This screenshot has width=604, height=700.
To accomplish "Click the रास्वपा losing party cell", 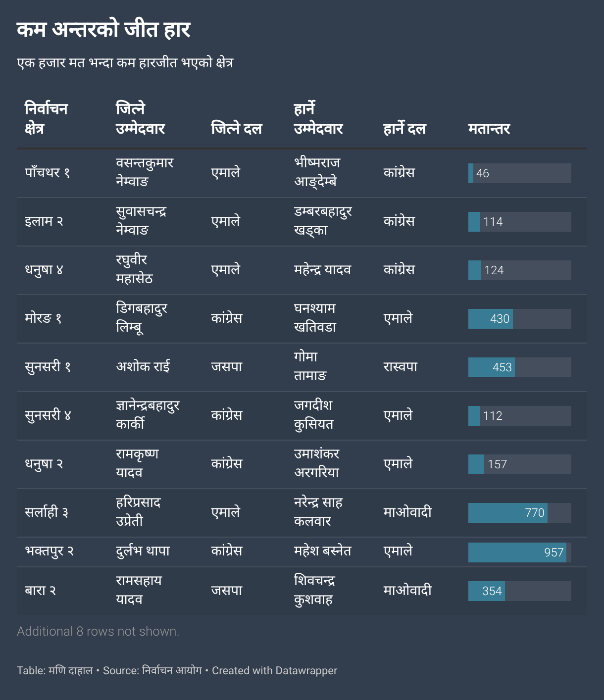I will tap(400, 367).
